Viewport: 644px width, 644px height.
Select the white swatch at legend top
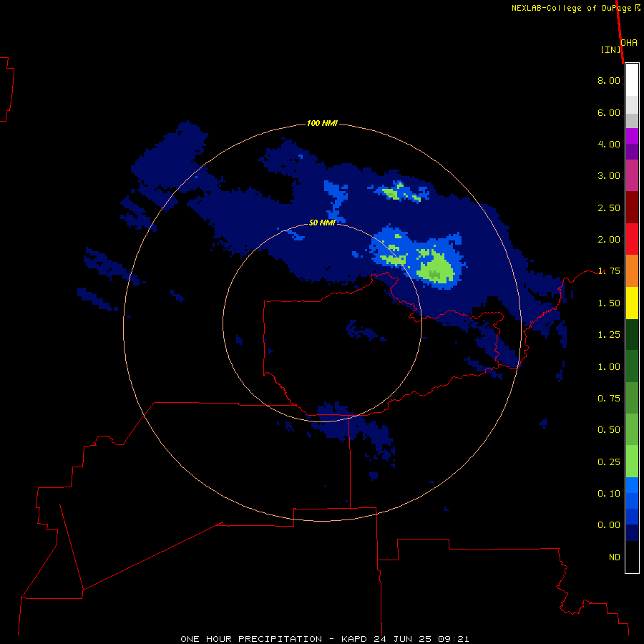tap(632, 80)
